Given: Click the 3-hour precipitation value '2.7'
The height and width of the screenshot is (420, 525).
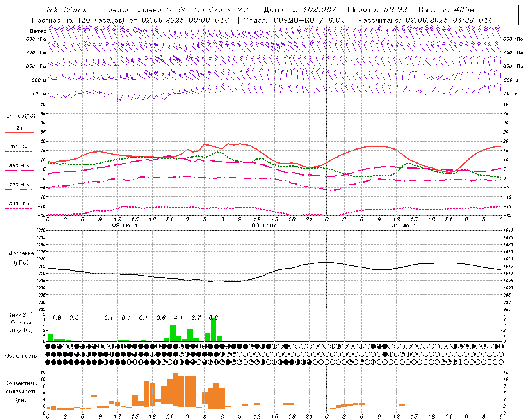Looking at the screenshot, I should (196, 317).
